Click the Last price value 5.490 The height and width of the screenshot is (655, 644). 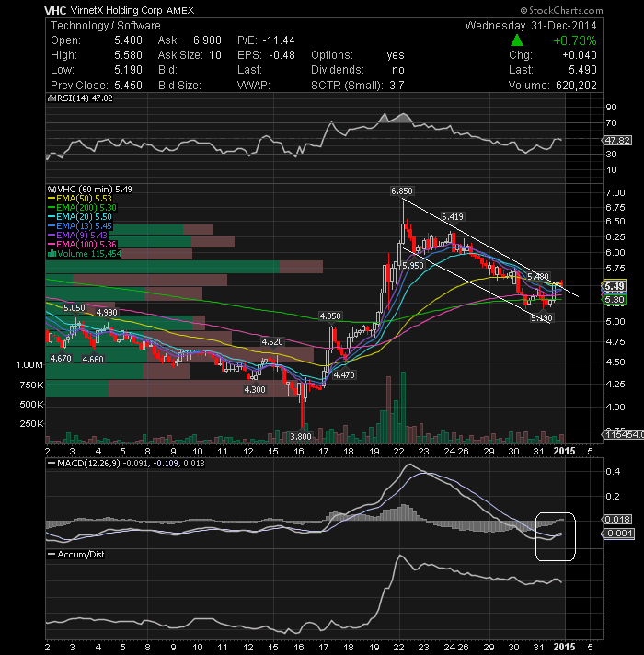point(582,70)
